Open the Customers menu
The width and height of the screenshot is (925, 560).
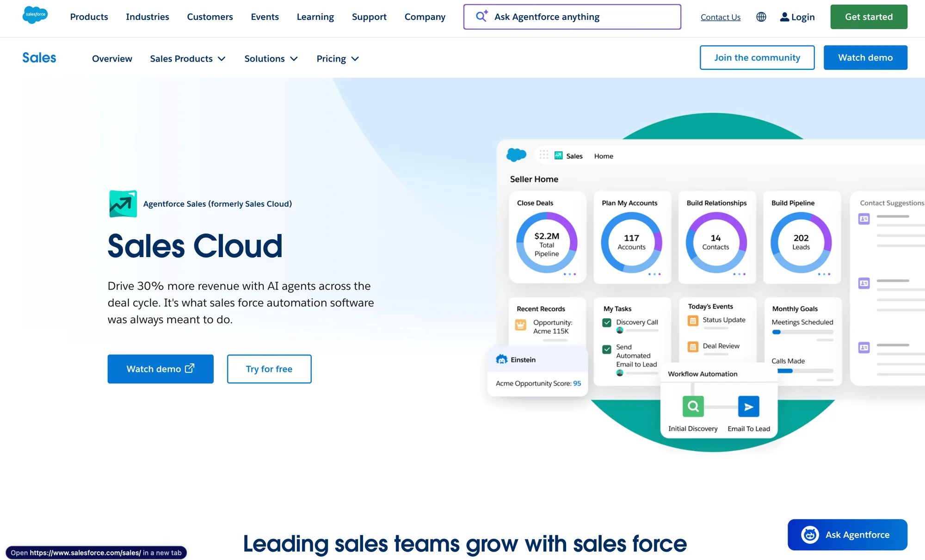[210, 17]
